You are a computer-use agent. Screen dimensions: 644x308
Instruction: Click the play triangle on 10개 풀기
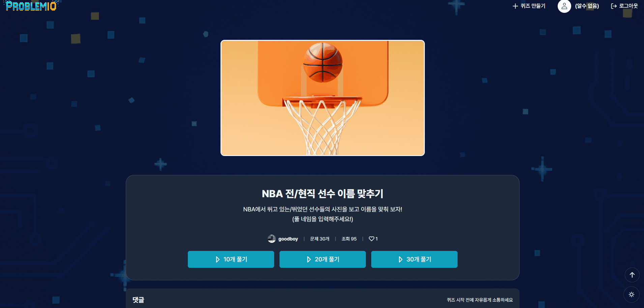click(217, 259)
